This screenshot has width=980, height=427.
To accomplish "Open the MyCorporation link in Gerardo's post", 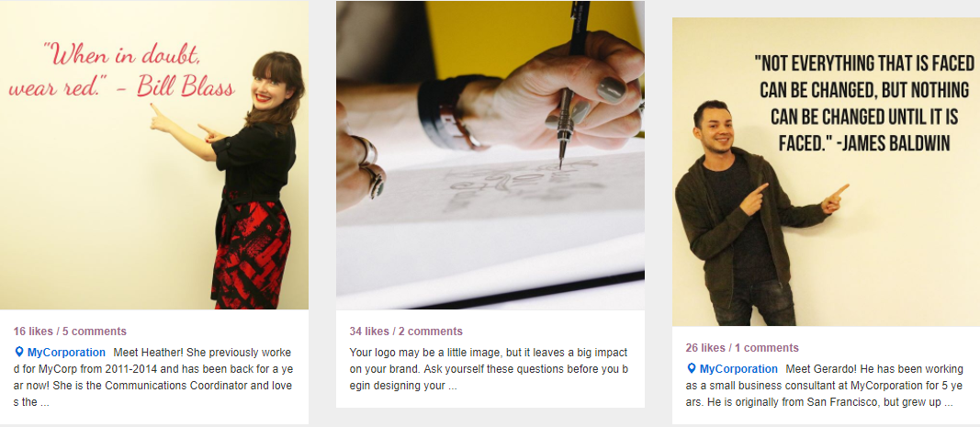I will (x=738, y=368).
